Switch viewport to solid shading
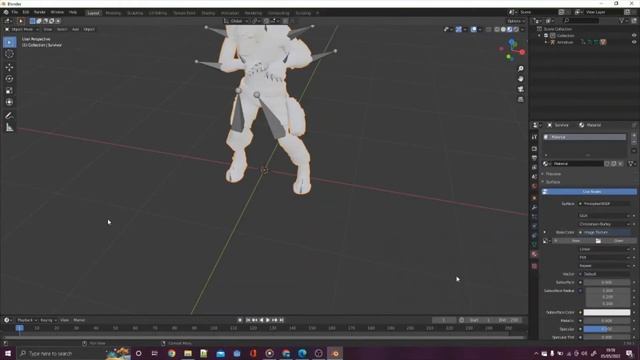This screenshot has height=360, width=640. tap(503, 29)
